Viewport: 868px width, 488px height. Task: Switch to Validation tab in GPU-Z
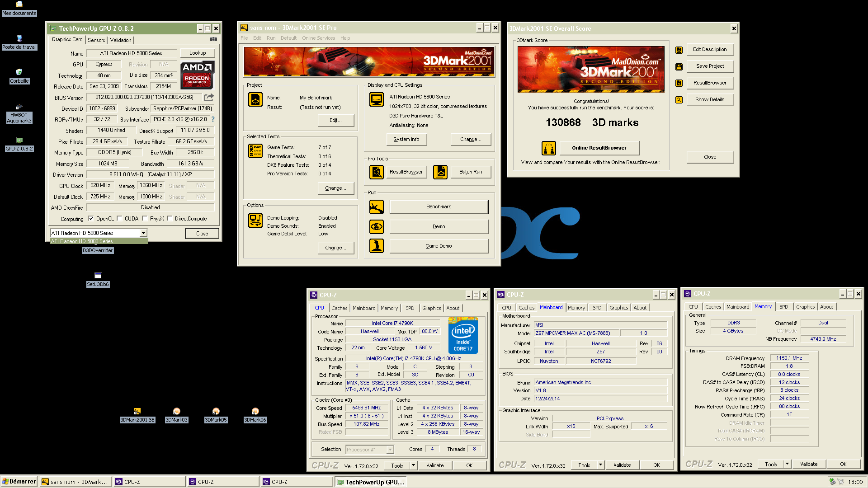pyautogui.click(x=121, y=40)
